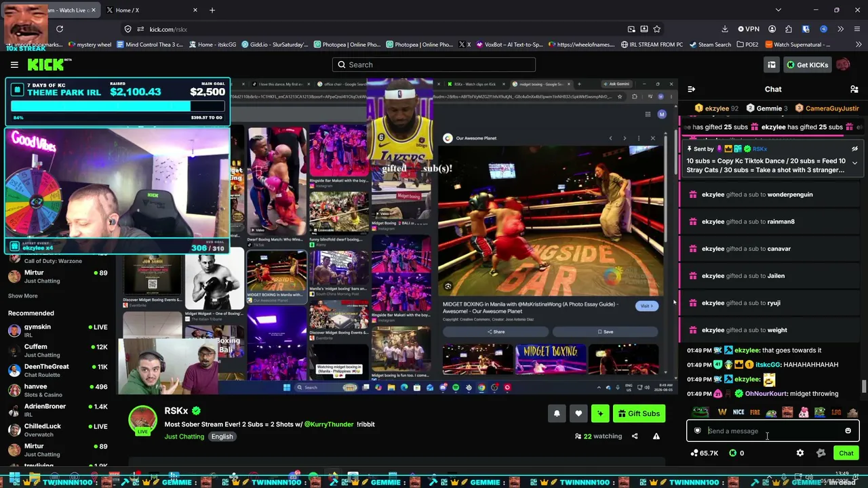Screen dimensions: 868x488
Task: Show more bookmarks overflow chevrons
Action: point(857,45)
